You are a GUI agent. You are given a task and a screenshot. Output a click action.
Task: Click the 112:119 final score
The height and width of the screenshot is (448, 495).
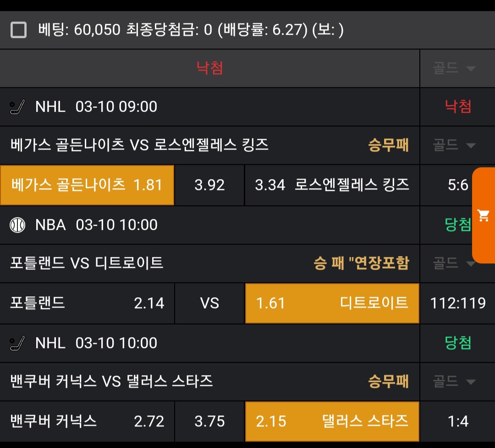tap(457, 303)
